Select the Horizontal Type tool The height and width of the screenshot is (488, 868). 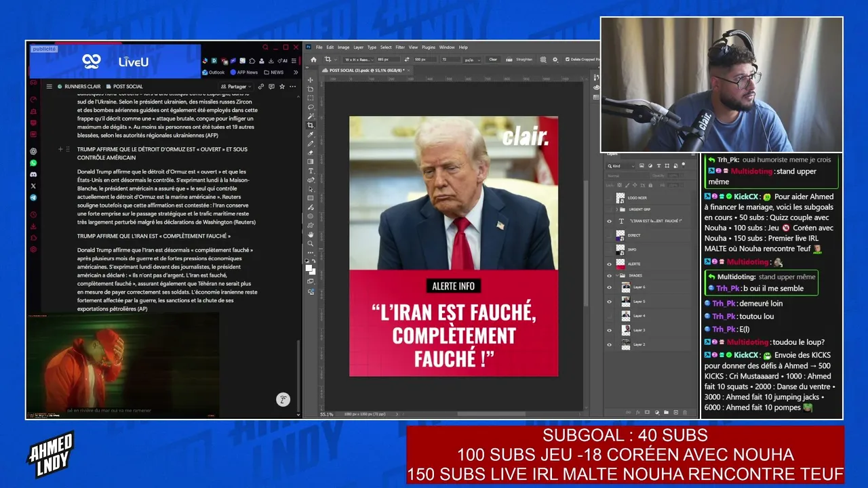(x=311, y=171)
